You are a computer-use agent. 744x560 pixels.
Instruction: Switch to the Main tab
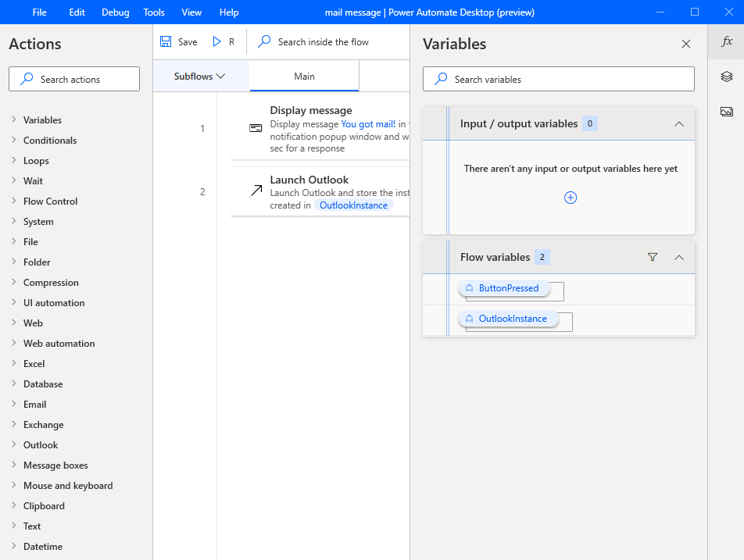(304, 77)
